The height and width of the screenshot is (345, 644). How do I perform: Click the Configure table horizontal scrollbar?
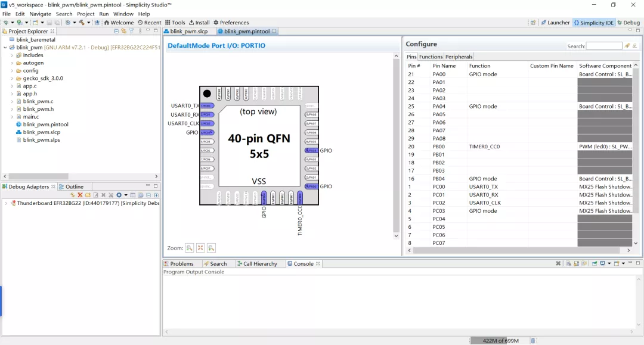[x=516, y=250]
